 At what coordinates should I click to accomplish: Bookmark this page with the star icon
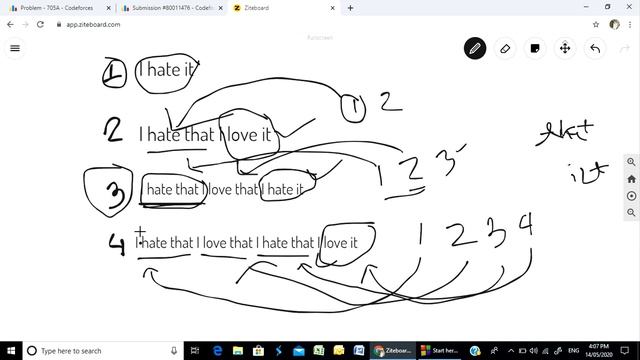pos(596,24)
